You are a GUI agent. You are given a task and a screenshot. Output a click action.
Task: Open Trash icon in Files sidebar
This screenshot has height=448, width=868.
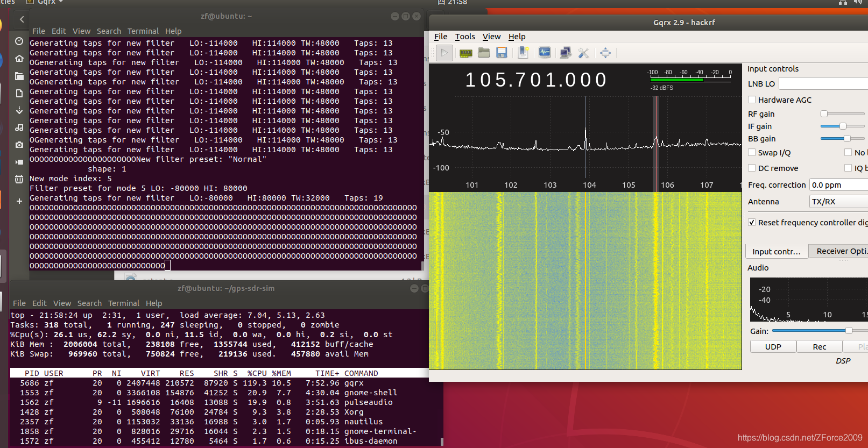pos(19,179)
